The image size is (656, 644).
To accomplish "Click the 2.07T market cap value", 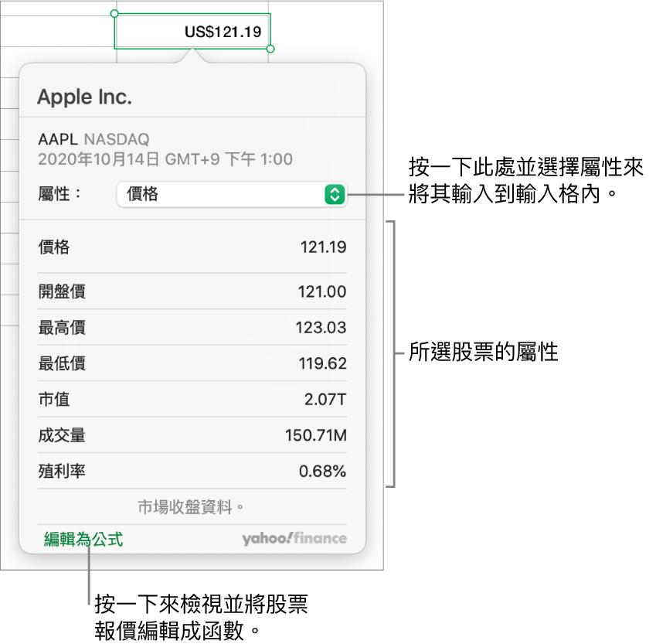I will coord(325,400).
